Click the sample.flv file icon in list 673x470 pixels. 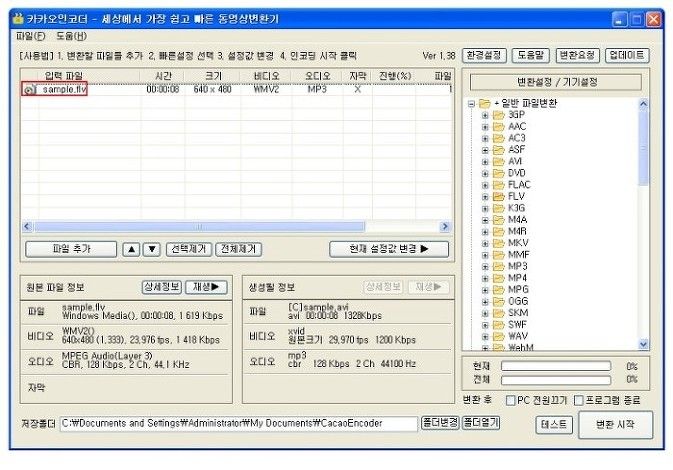point(30,89)
